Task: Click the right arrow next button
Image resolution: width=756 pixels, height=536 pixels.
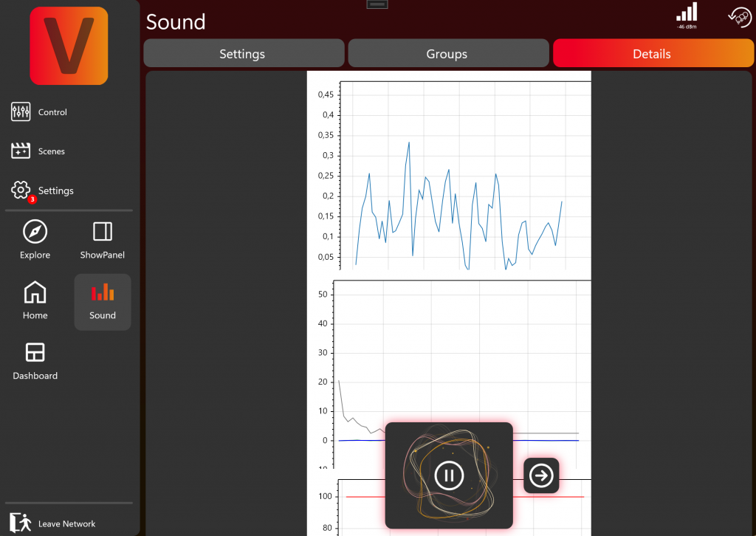Action: tap(541, 476)
